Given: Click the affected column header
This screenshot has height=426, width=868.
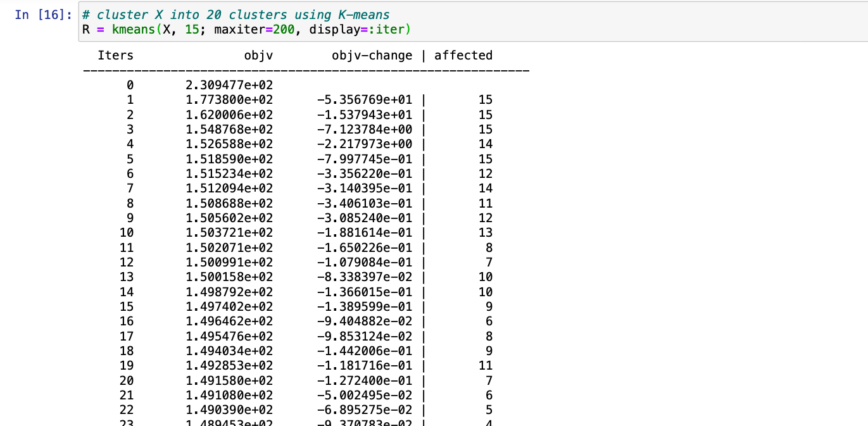Looking at the screenshot, I should pos(463,56).
